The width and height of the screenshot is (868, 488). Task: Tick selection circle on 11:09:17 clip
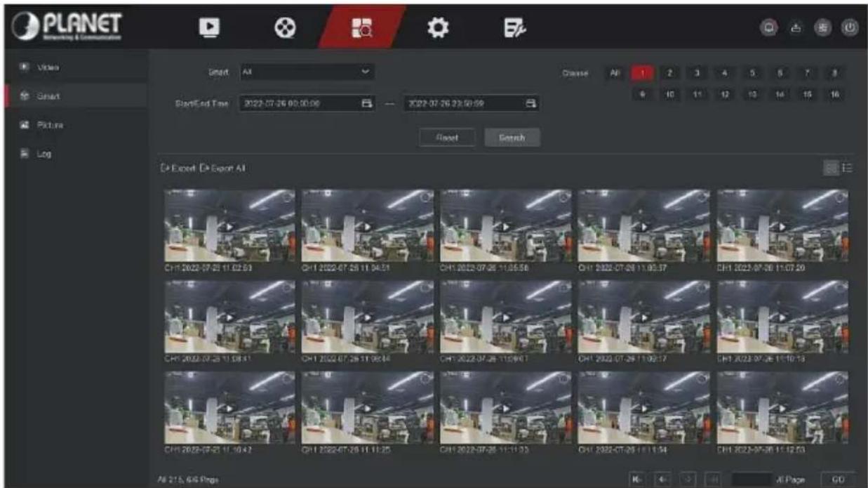click(702, 289)
